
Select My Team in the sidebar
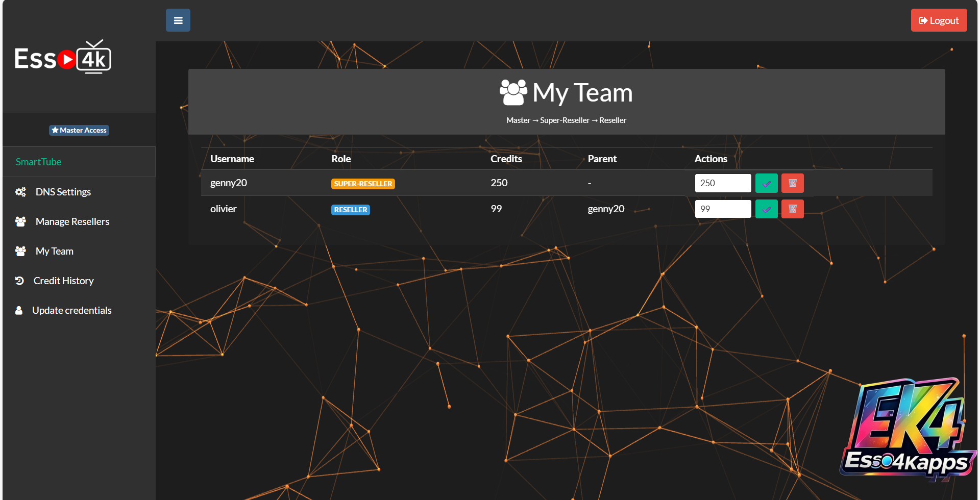(54, 251)
